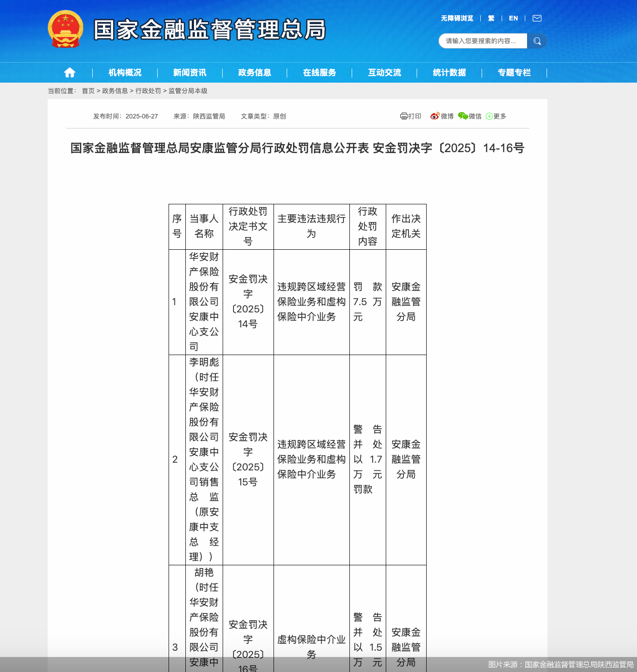Open the home icon in navigation bar
Viewport: 637px width, 672px height.
[70, 73]
